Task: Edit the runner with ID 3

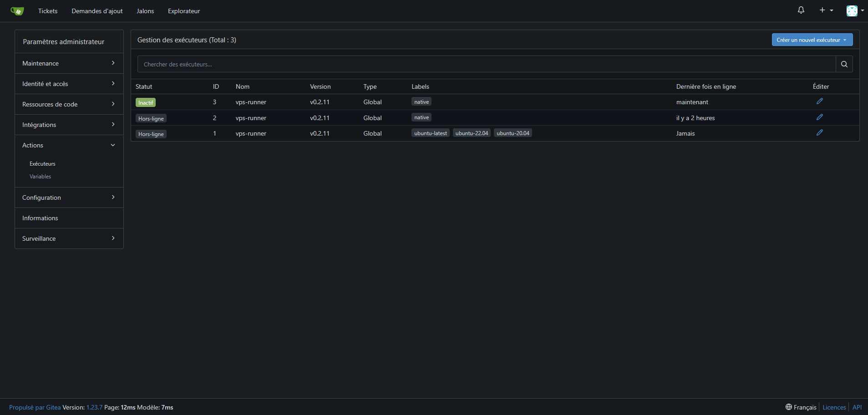Action: (819, 101)
